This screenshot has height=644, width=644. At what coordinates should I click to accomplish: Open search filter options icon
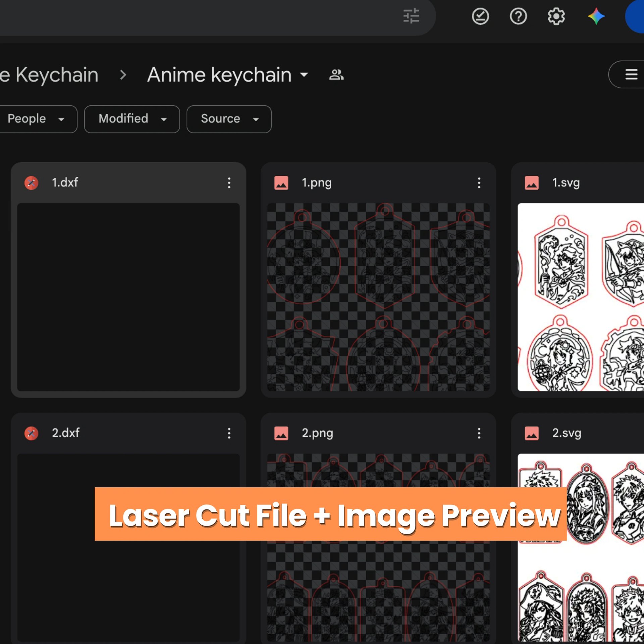click(x=411, y=16)
